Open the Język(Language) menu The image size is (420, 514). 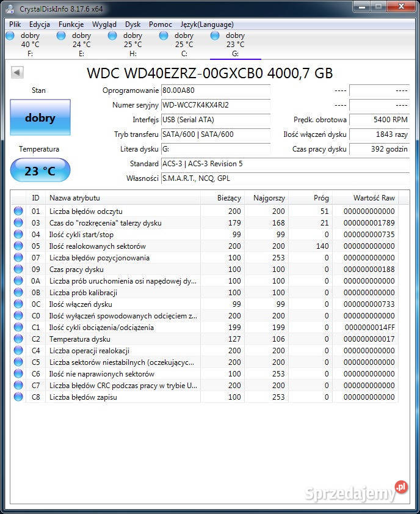coord(207,24)
